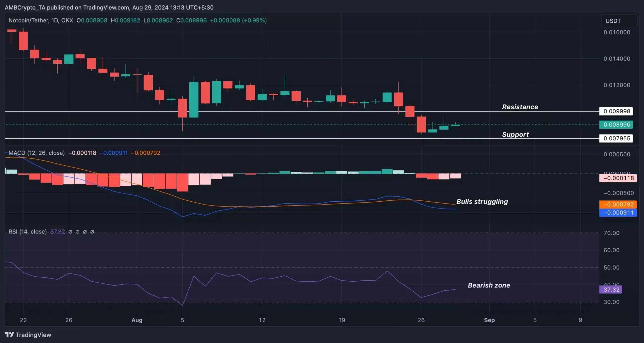Screen dimensions: 644x343
Task: Toggle the second ∅ visibility icon in RSI row
Action: [x=77, y=232]
